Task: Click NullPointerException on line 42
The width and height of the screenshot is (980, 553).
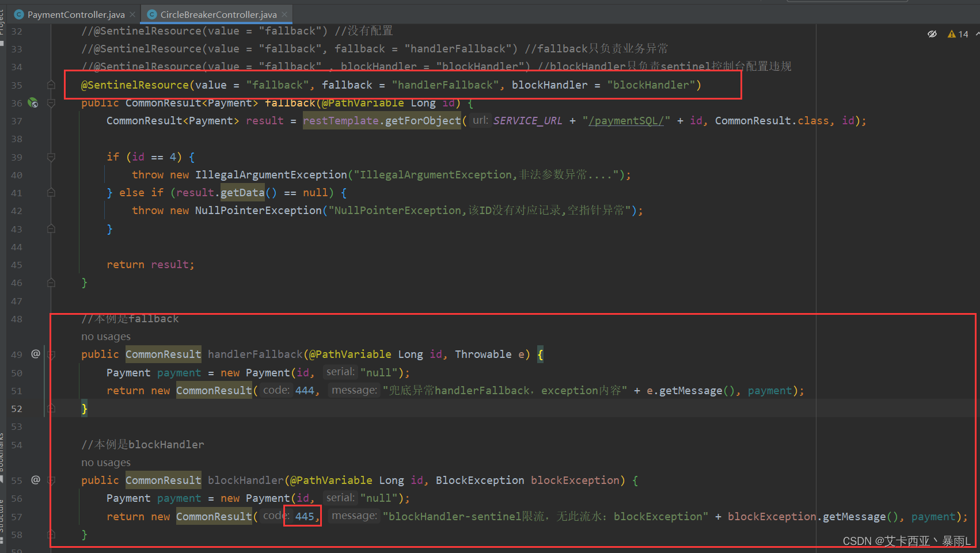Action: coord(258,211)
